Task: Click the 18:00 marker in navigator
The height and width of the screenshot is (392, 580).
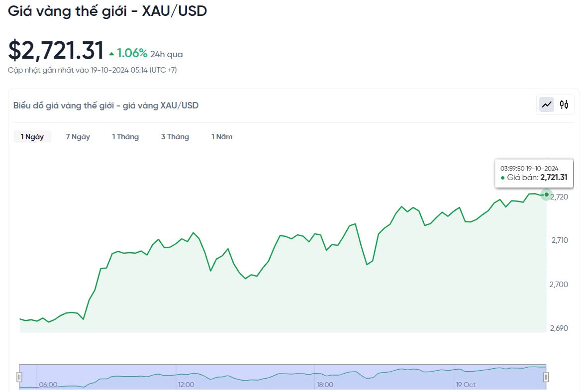Action: point(325,385)
